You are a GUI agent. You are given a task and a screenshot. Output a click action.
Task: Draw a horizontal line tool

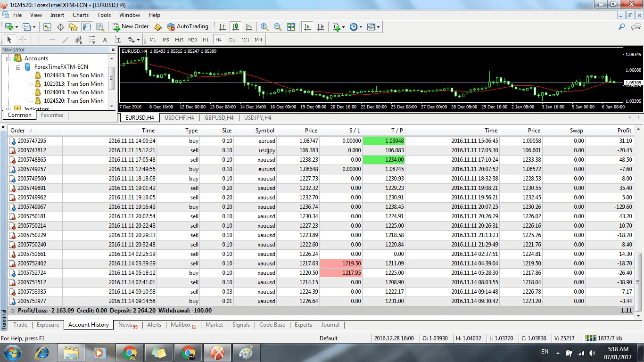pos(52,40)
